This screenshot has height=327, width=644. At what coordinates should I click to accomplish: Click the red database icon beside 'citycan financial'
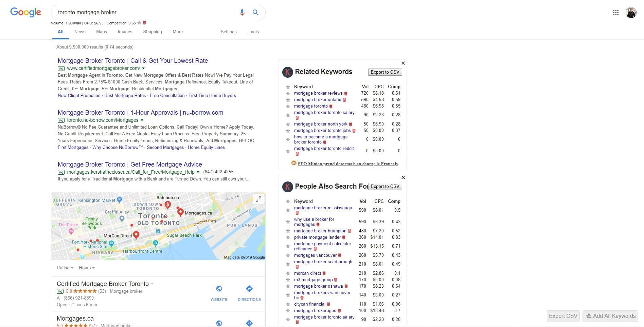click(x=328, y=304)
